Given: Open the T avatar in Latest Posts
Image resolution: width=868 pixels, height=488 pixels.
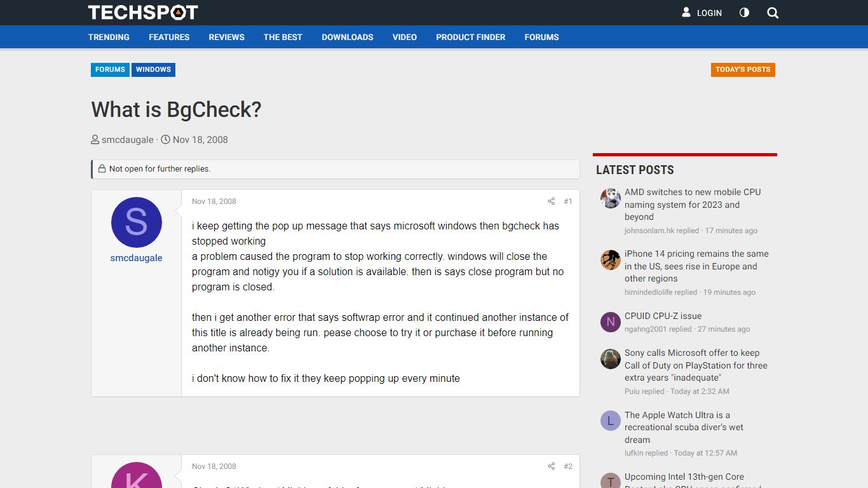Looking at the screenshot, I should tap(611, 480).
